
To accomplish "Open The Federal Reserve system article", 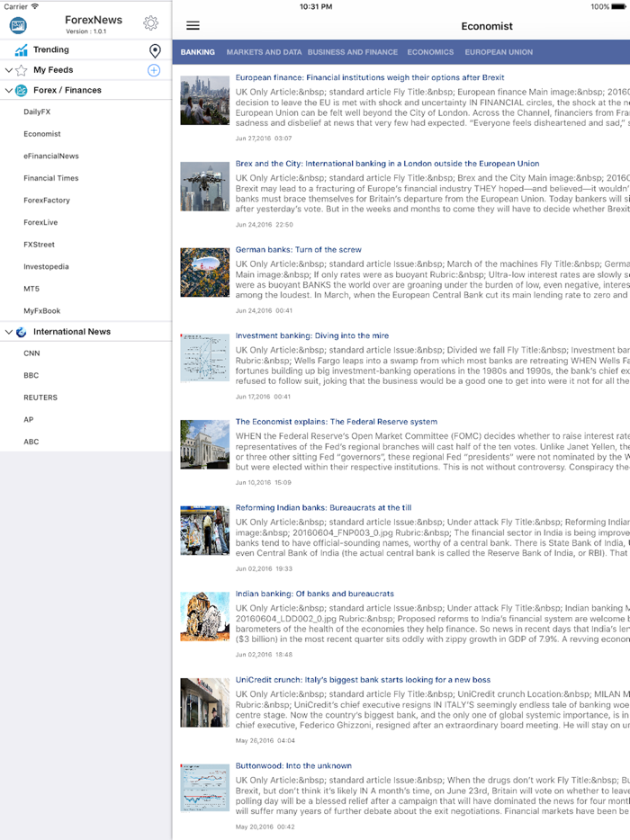I will pyautogui.click(x=337, y=422).
